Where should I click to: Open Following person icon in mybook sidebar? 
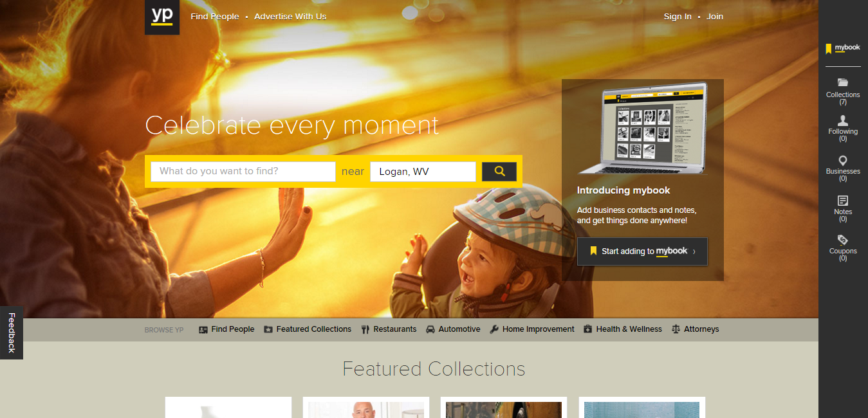point(842,121)
